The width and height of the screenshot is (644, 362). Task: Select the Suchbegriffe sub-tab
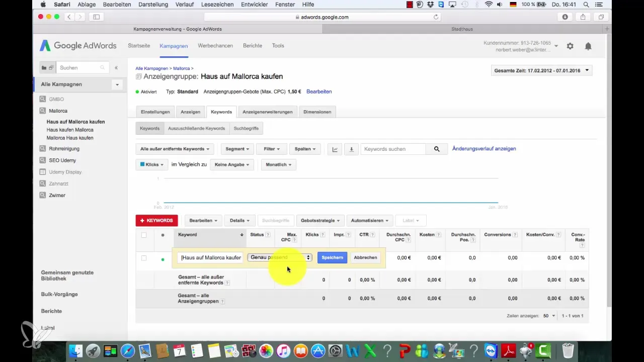pyautogui.click(x=246, y=128)
